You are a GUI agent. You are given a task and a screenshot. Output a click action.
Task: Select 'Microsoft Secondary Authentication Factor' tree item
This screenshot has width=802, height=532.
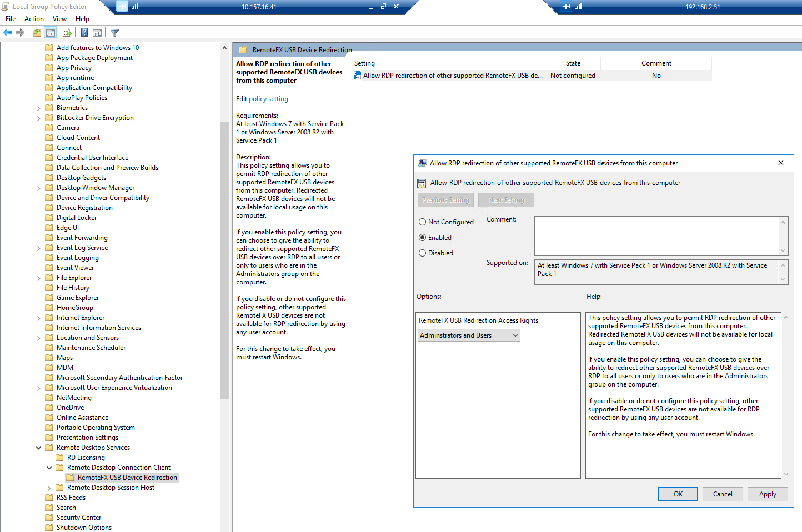(119, 378)
